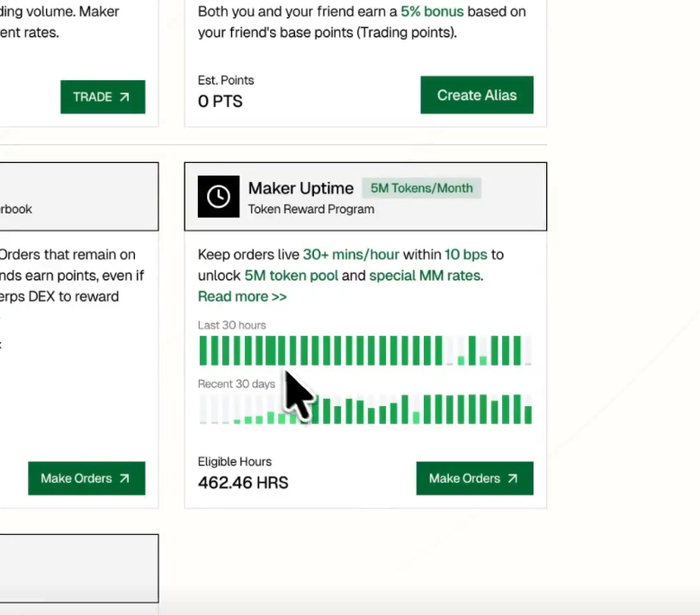Click the special MM rates text
The width and height of the screenshot is (700, 615).
[x=425, y=276]
